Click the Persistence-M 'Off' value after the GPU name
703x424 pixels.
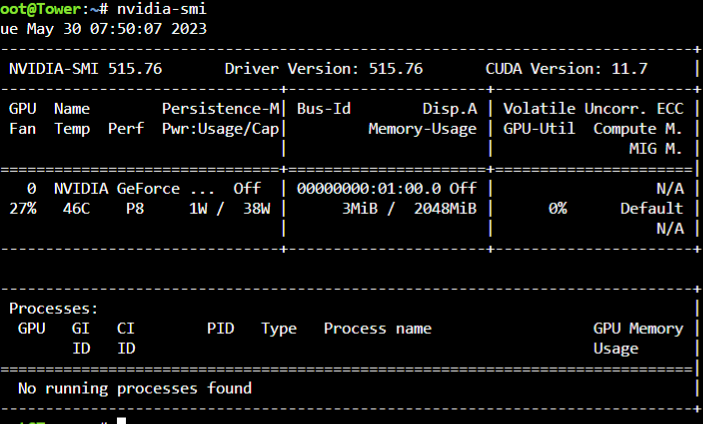pyautogui.click(x=247, y=189)
